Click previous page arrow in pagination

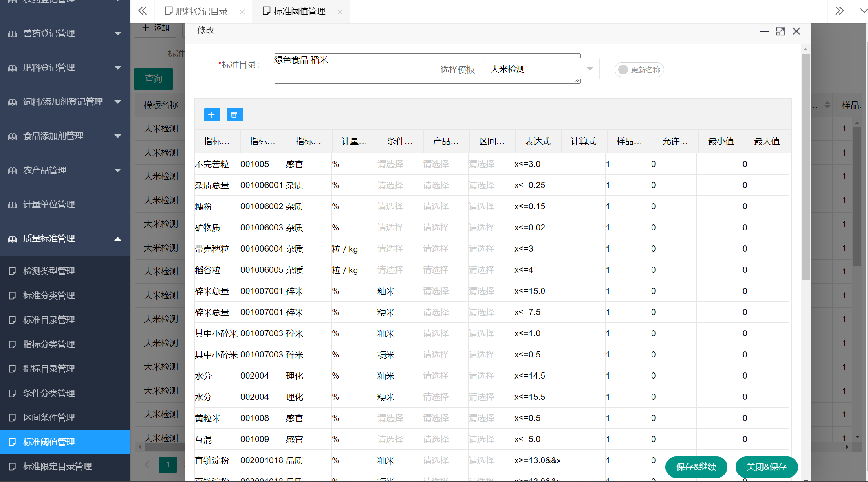[147, 464]
